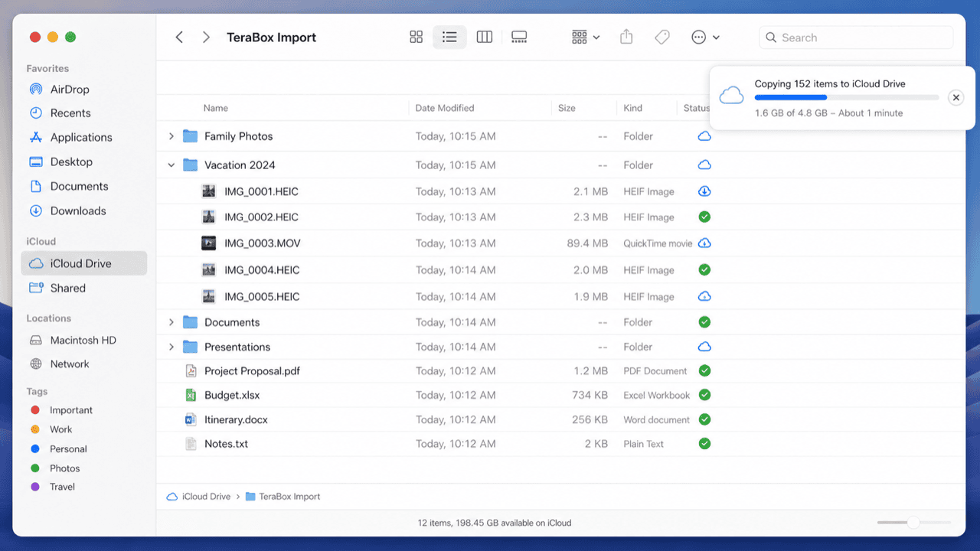Click the cloud status of Presentations
980x551 pixels.
[x=704, y=347]
